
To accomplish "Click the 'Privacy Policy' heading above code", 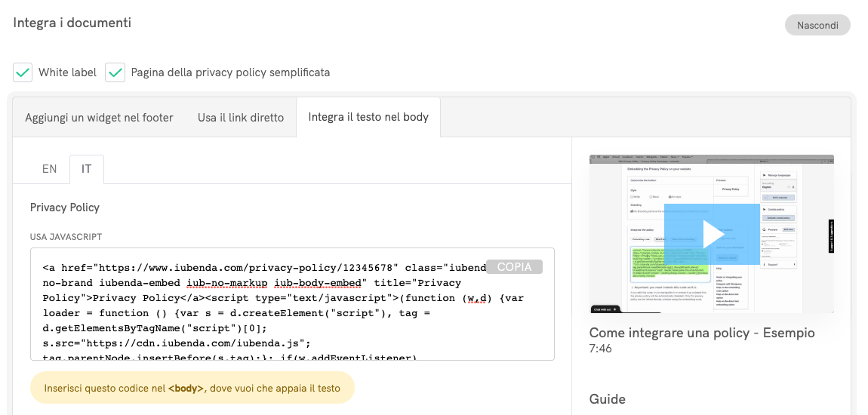I will point(65,207).
